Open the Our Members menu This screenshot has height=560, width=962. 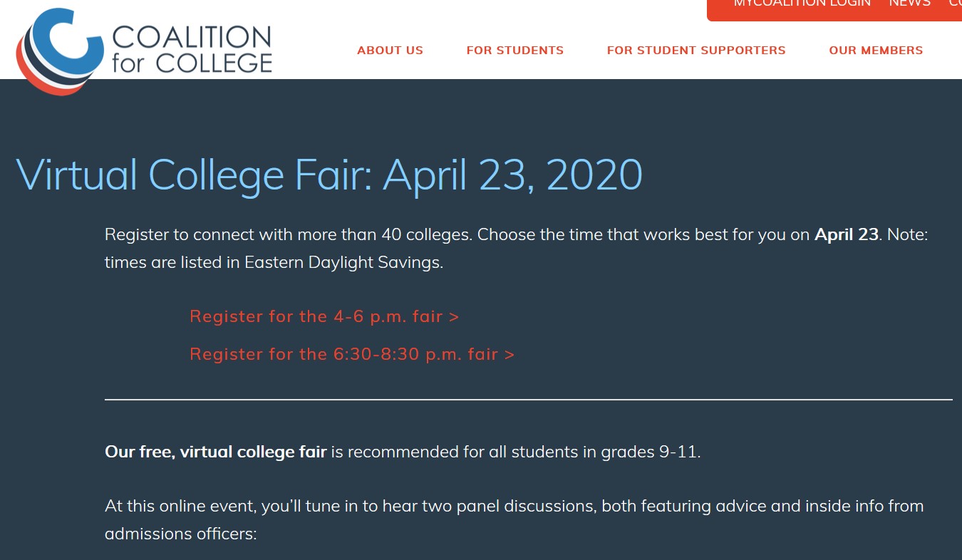pyautogui.click(x=876, y=51)
